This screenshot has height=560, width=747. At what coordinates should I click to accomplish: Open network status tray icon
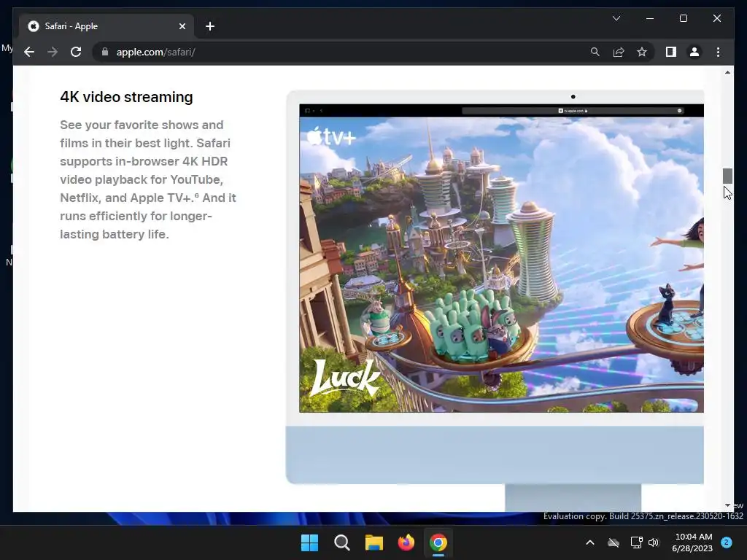636,542
